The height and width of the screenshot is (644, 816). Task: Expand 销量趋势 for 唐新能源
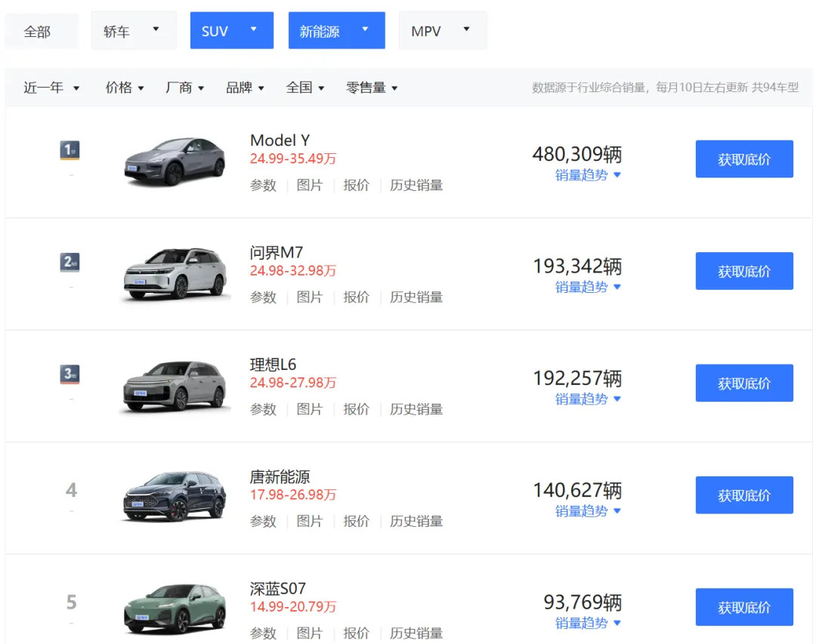pos(588,511)
